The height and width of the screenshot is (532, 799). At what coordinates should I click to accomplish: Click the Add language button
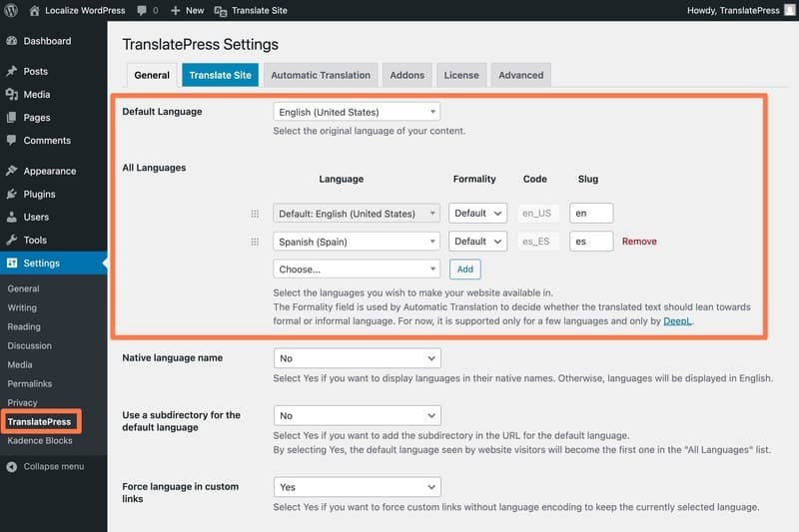464,268
